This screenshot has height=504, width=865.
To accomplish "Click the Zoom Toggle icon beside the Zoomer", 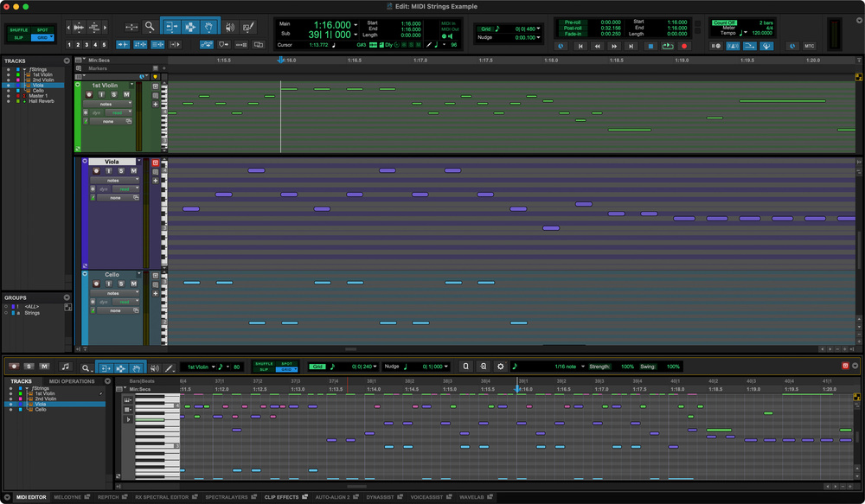I will pos(131,27).
